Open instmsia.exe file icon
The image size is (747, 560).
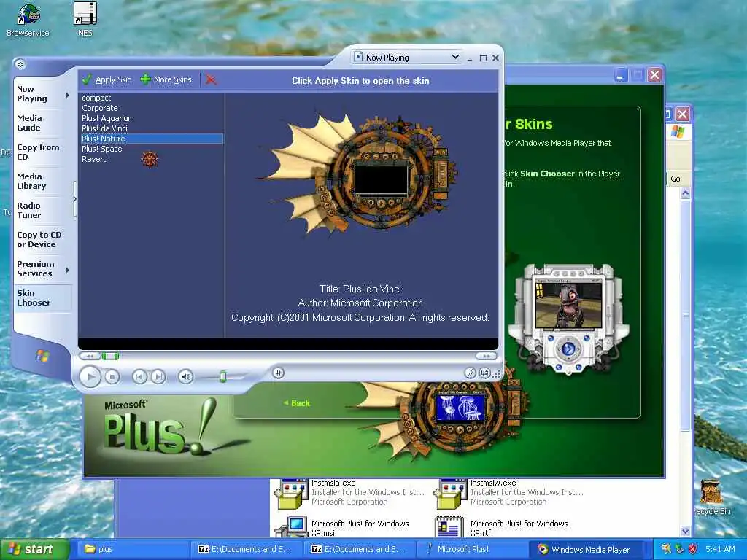291,494
